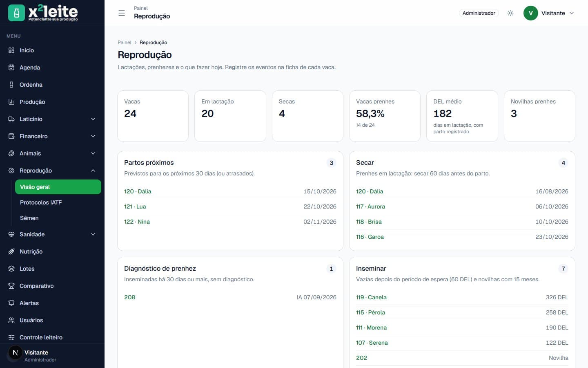This screenshot has width=588, height=368.
Task: Click the Ordenha milk bottle icon
Action: tap(11, 85)
